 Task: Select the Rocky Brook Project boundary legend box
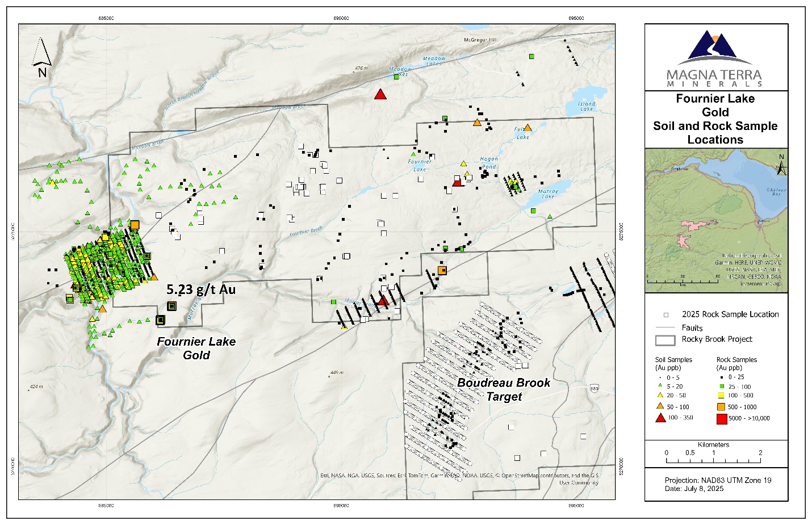pyautogui.click(x=665, y=340)
